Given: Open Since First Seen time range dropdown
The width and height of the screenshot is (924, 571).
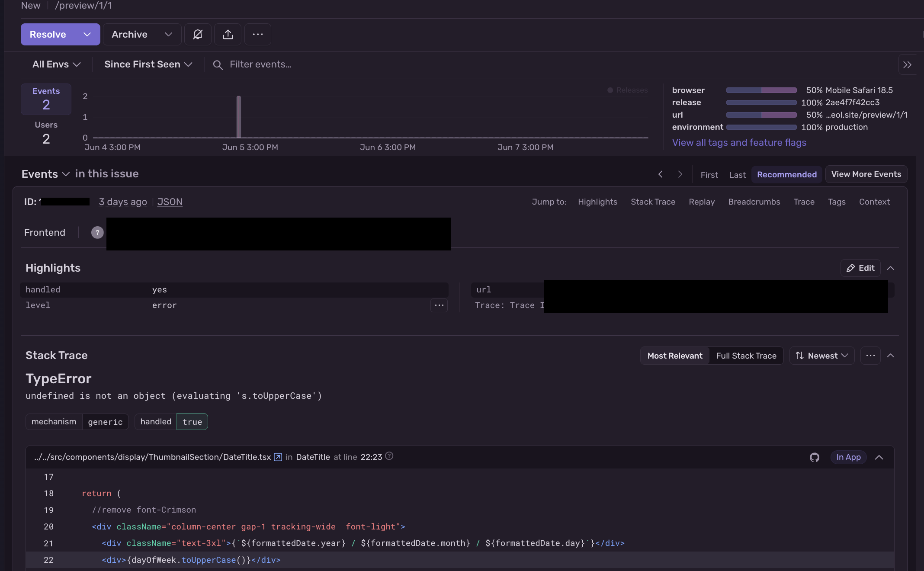Looking at the screenshot, I should pyautogui.click(x=148, y=64).
